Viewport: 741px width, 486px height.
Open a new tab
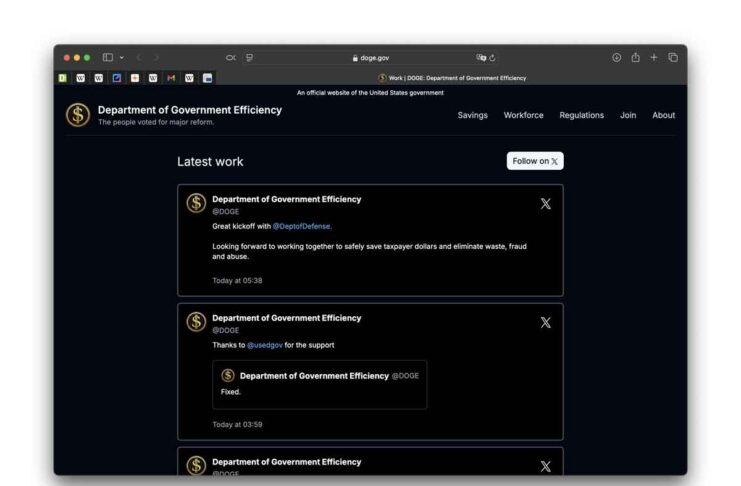(x=654, y=57)
